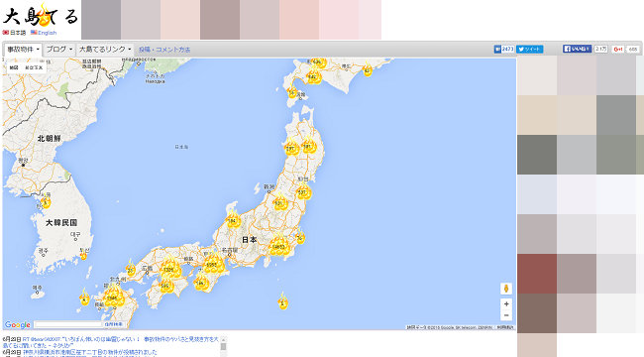Click the fire marker east of Tokyo on Chiba coast
The height and width of the screenshot is (357, 644).
300,236
